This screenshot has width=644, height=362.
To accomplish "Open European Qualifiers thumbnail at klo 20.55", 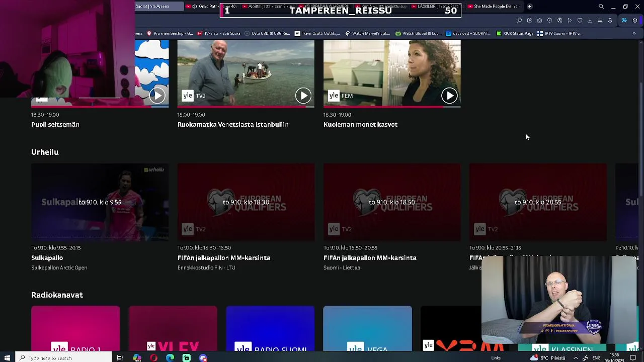I will coord(538,202).
